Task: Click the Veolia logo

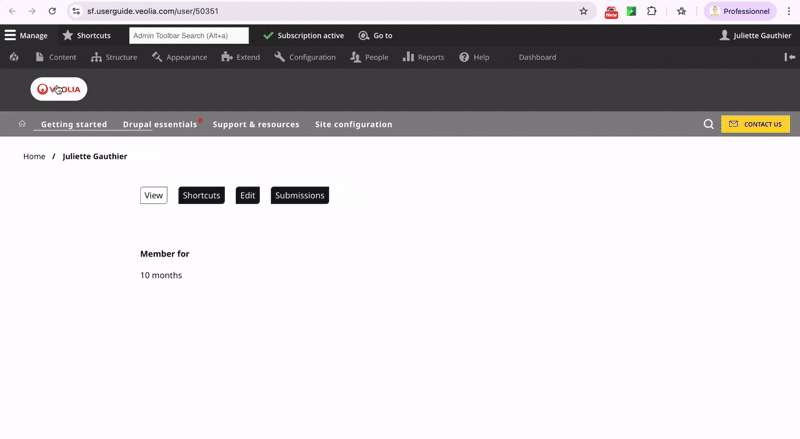Action: (59, 89)
